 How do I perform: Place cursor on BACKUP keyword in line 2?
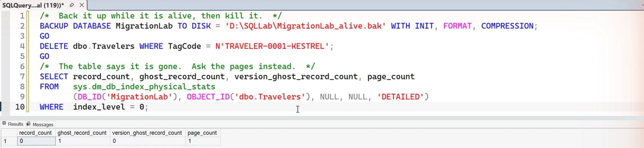pos(54,26)
